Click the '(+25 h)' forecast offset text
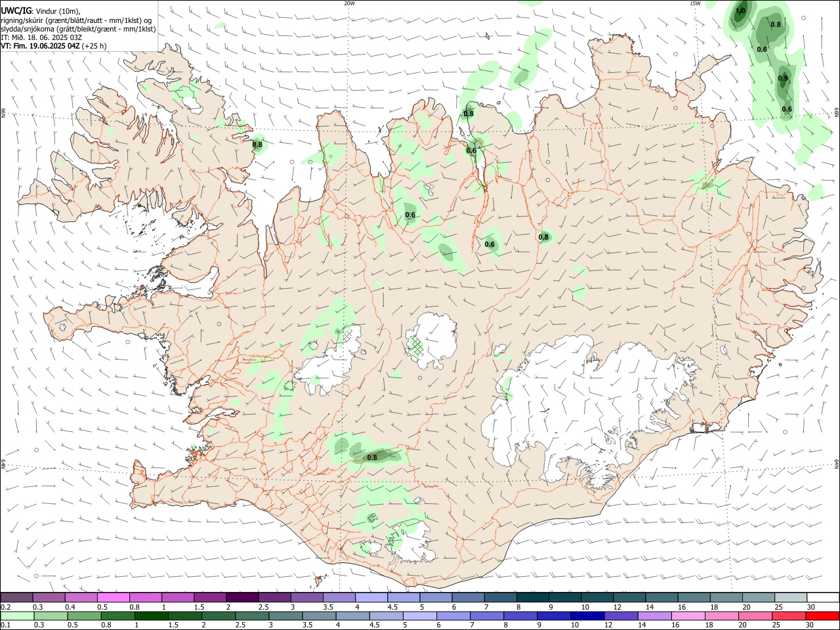Image resolution: width=840 pixels, height=630 pixels. [94, 47]
